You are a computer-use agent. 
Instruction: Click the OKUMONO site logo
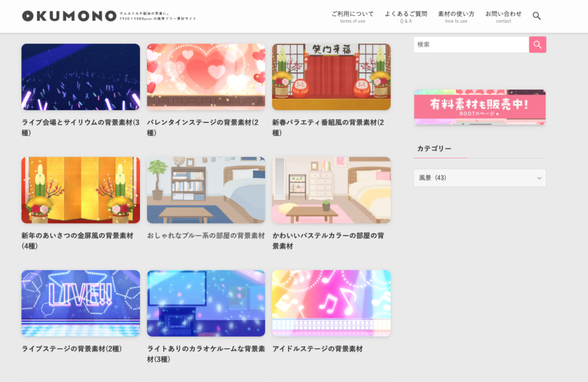[69, 15]
